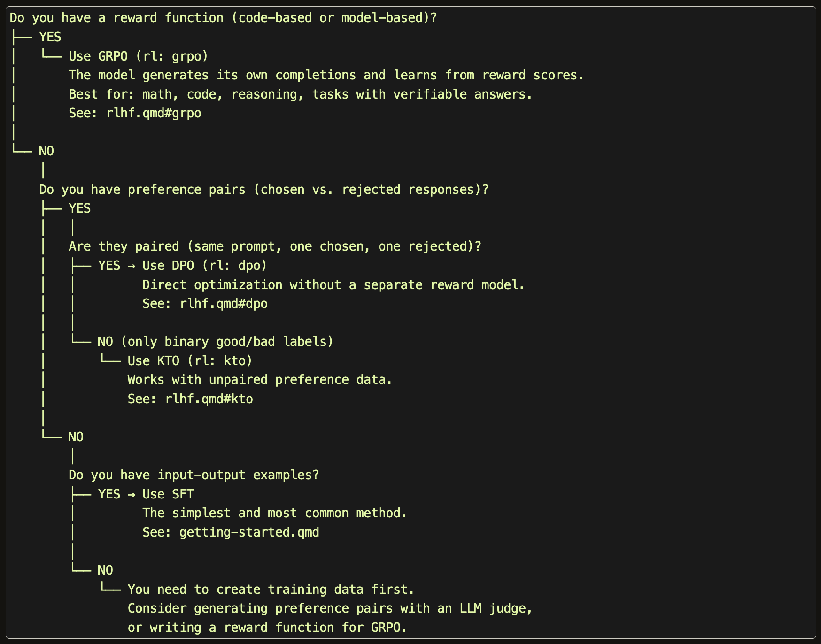Image resolution: width=821 pixels, height=644 pixels.
Task: Click 'or writing a reward function for GRPO.'
Action: pos(267,628)
